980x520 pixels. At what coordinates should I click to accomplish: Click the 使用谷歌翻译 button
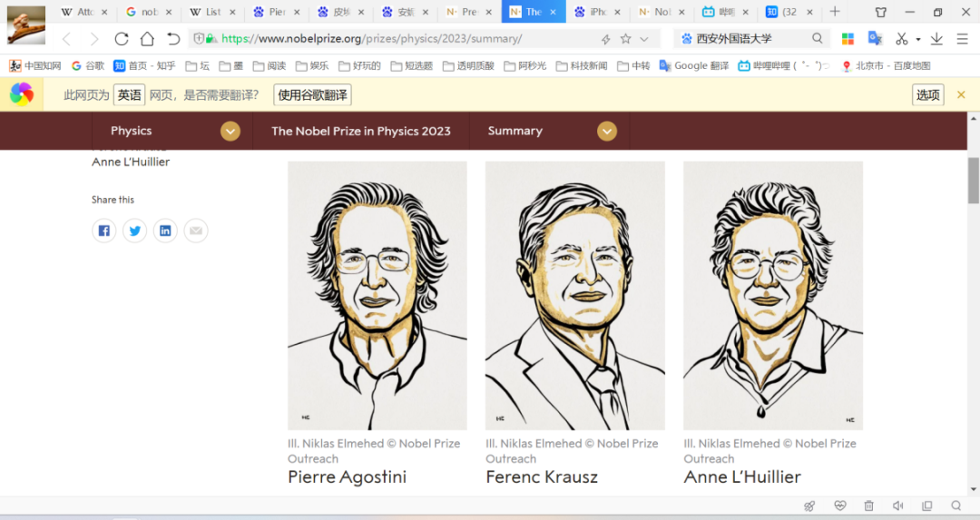(x=312, y=95)
